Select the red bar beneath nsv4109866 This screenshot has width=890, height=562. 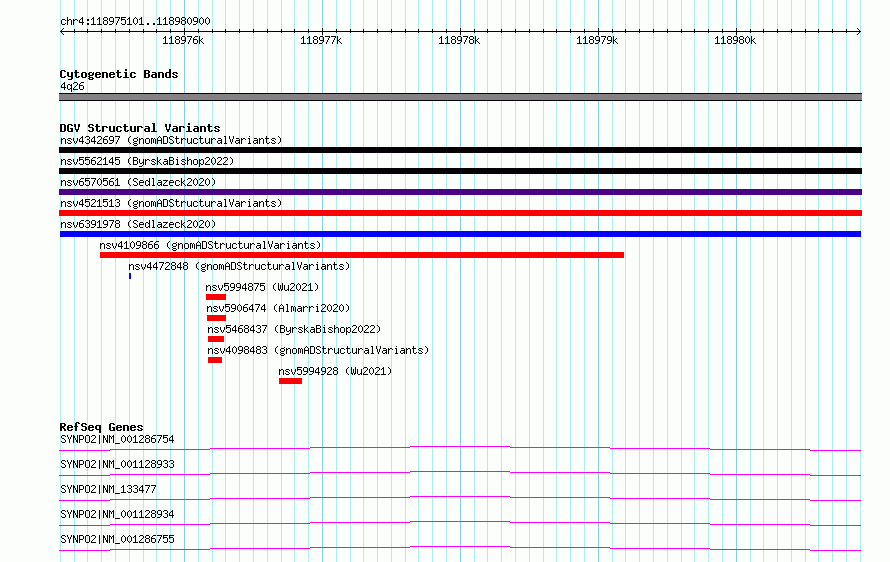click(x=362, y=255)
